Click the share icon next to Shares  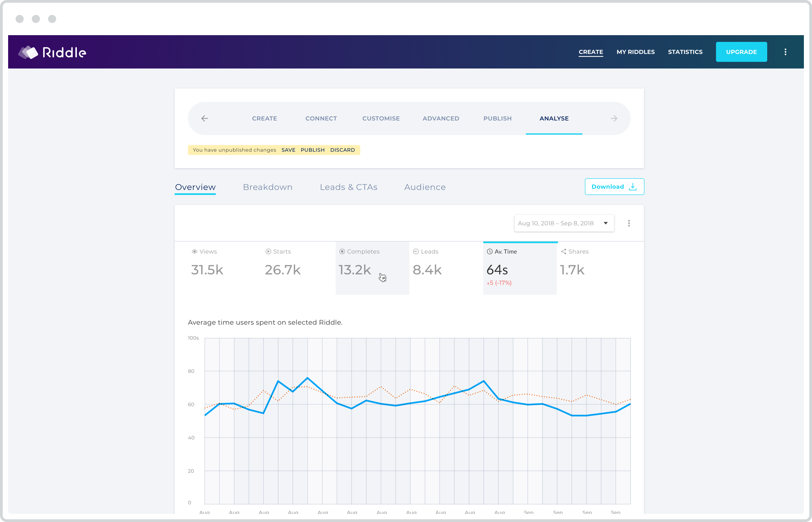point(563,252)
